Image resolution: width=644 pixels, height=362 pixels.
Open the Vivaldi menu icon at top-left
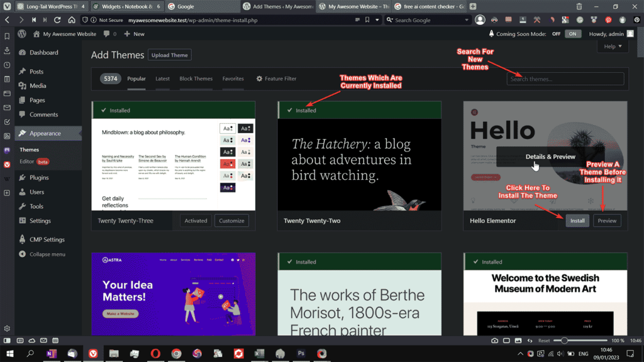7,6
